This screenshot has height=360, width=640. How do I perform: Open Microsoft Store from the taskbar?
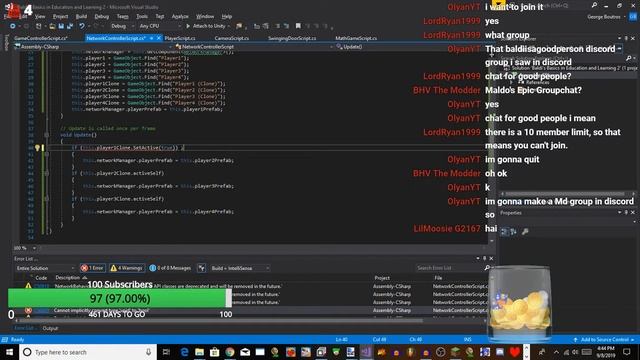[214, 352]
